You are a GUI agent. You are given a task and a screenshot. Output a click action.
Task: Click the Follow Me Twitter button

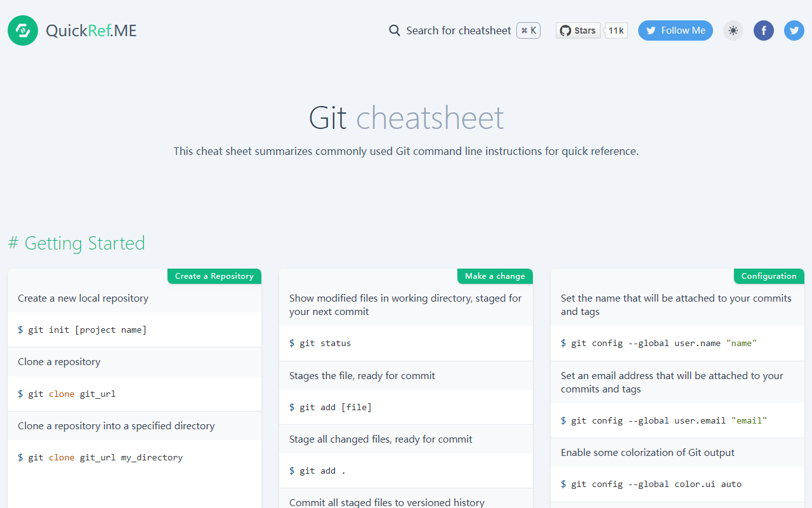click(x=676, y=30)
